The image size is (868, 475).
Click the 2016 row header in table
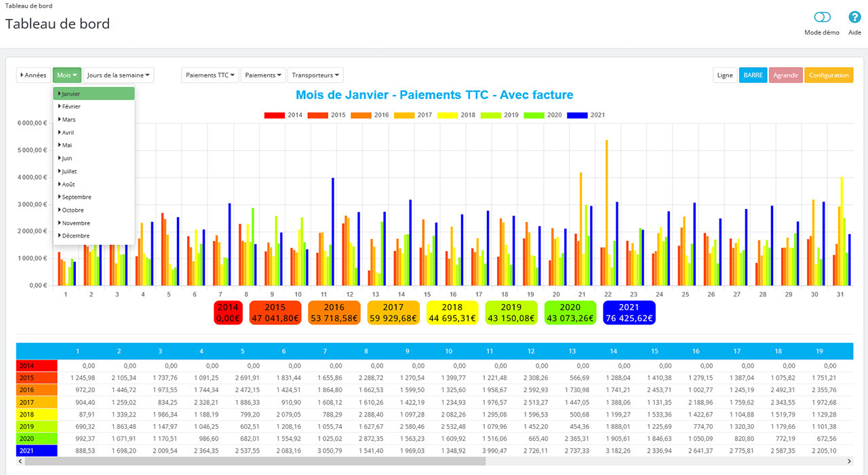(x=37, y=389)
